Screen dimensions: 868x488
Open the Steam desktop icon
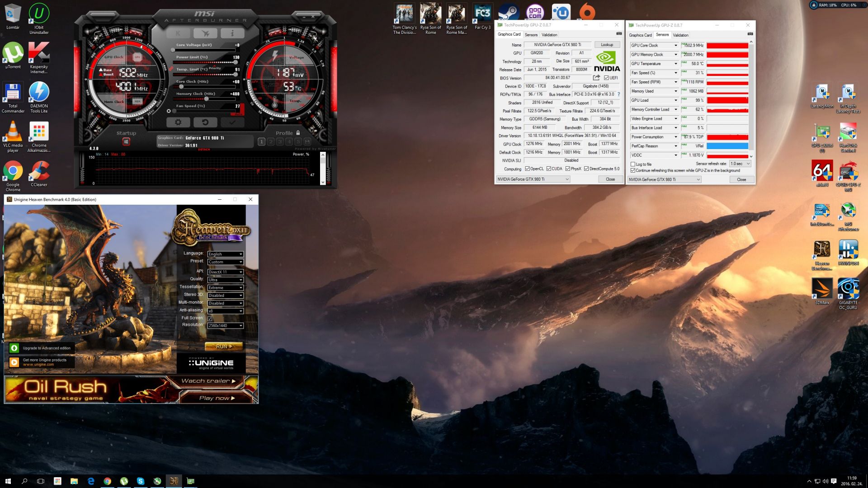coord(509,13)
